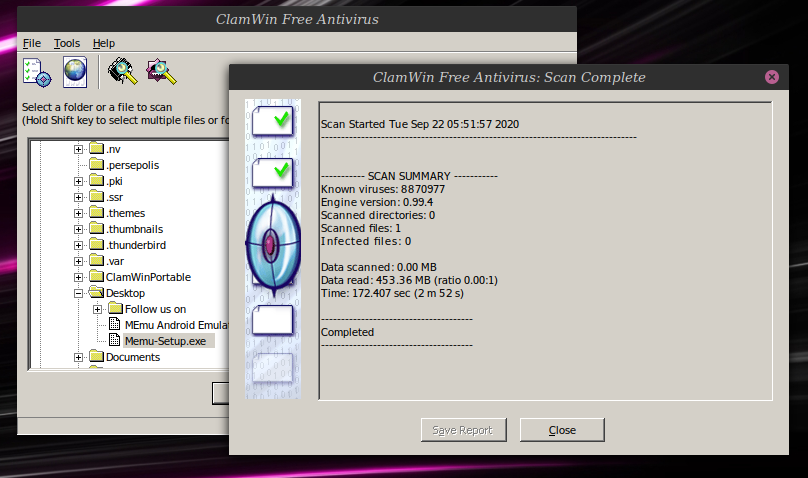The image size is (808, 478).
Task: Select the .persepolis folder
Action: tap(133, 165)
